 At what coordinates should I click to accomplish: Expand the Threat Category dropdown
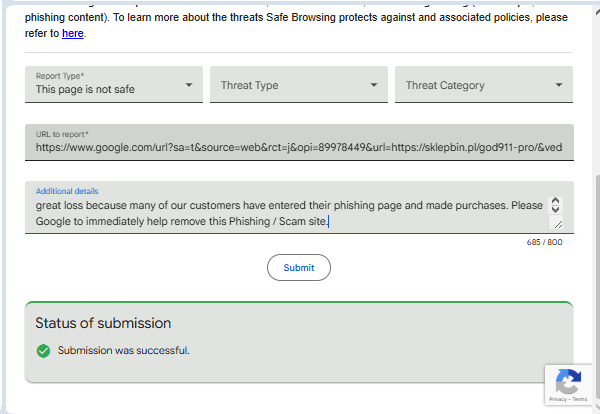tap(483, 85)
